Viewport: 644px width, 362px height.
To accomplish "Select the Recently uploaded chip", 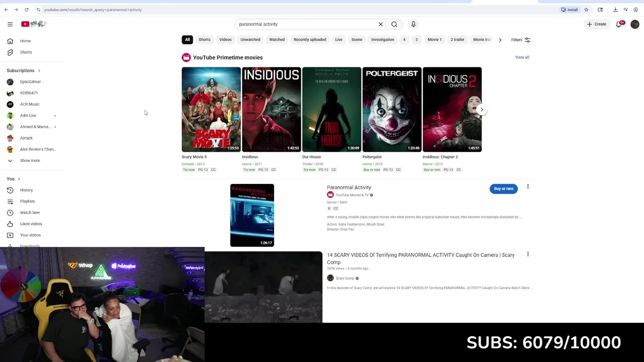I will click(x=310, y=40).
